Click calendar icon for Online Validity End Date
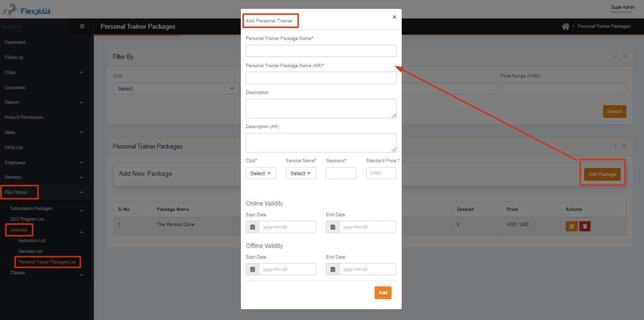 coord(333,227)
